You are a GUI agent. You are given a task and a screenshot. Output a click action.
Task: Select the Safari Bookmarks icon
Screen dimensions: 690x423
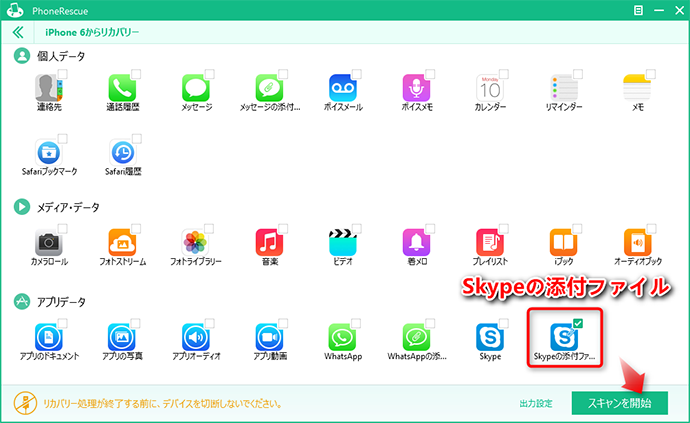48,152
